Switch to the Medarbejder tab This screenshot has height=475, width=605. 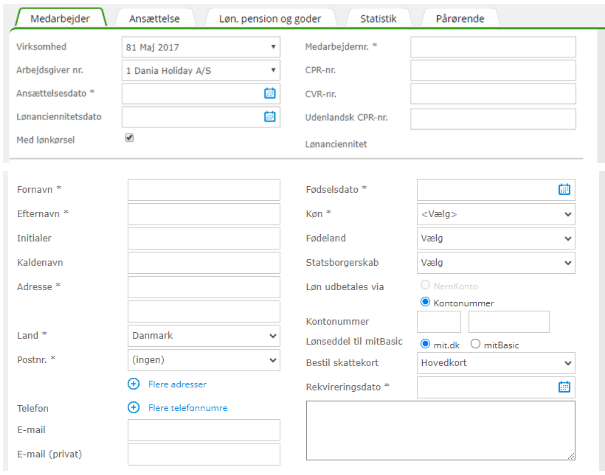(x=60, y=19)
